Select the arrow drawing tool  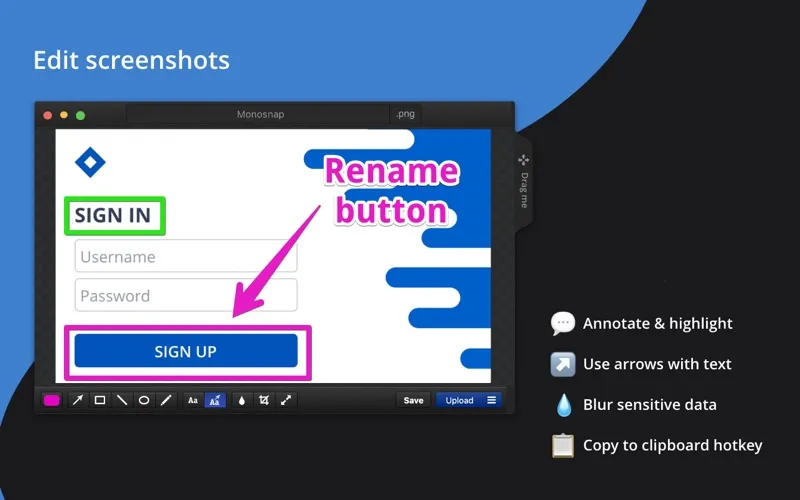coord(78,401)
